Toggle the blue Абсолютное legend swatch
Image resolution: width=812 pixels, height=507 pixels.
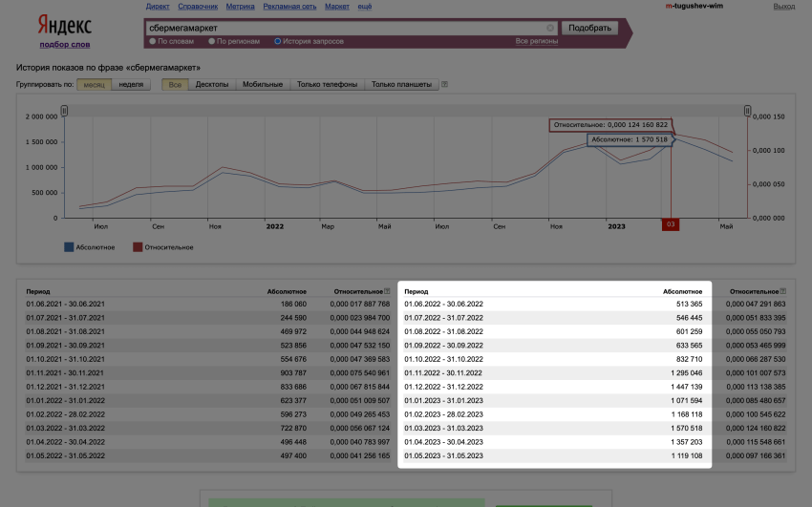coord(69,247)
